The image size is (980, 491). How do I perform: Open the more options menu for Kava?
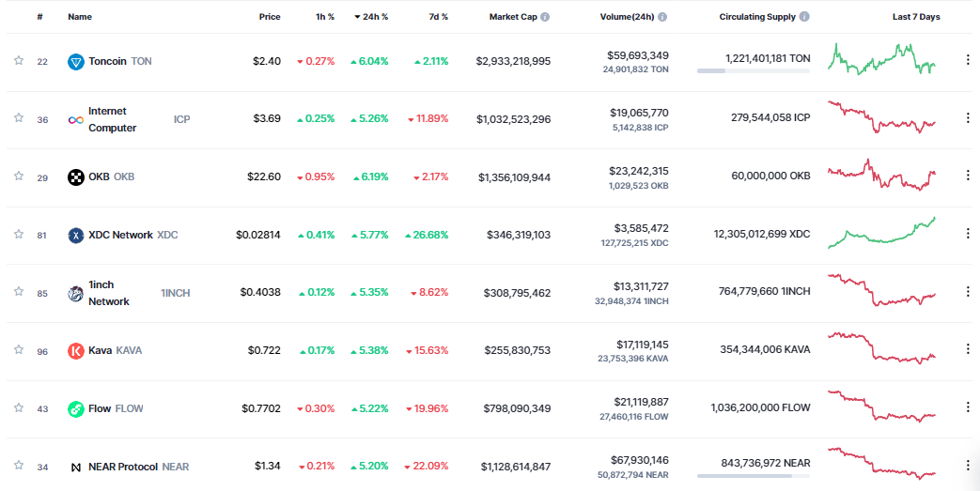click(968, 349)
